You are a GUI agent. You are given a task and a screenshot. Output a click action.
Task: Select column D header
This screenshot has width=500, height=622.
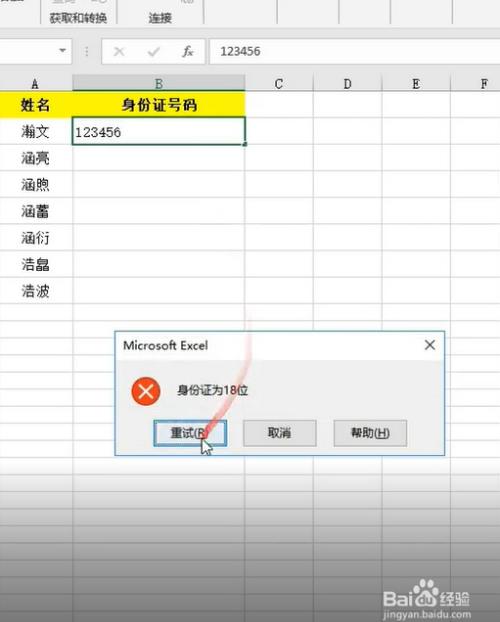348,84
